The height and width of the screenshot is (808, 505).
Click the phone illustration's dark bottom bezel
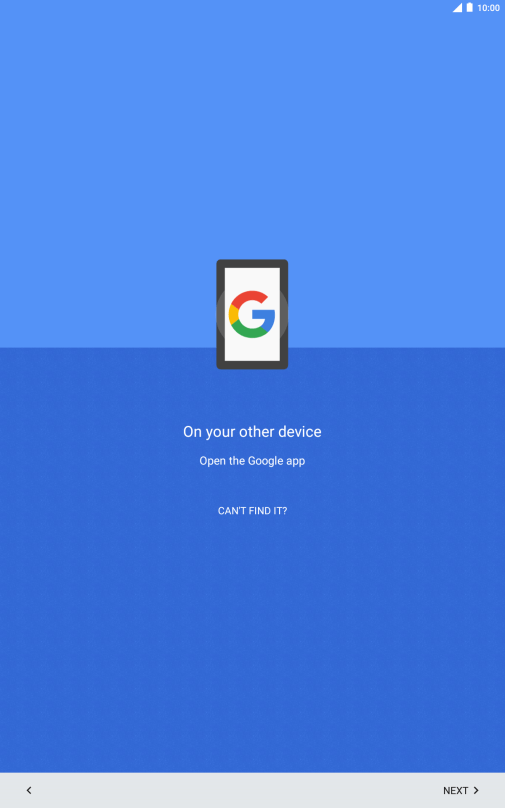pos(252,365)
